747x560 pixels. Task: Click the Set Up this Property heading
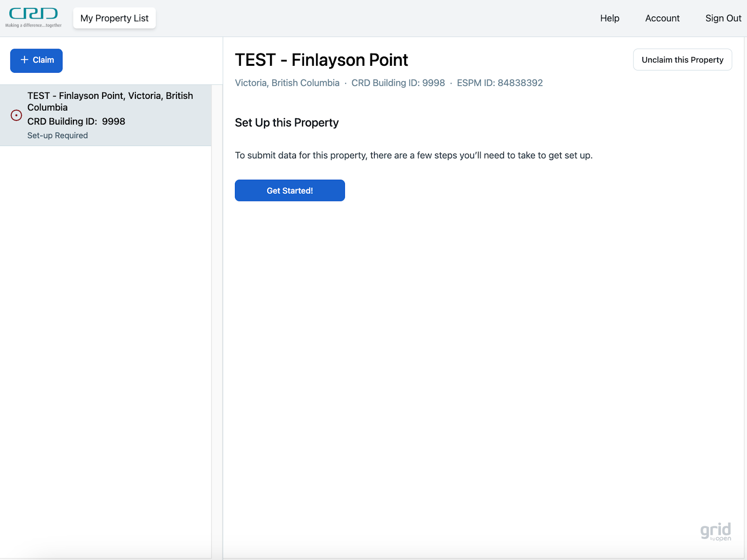[x=287, y=123]
